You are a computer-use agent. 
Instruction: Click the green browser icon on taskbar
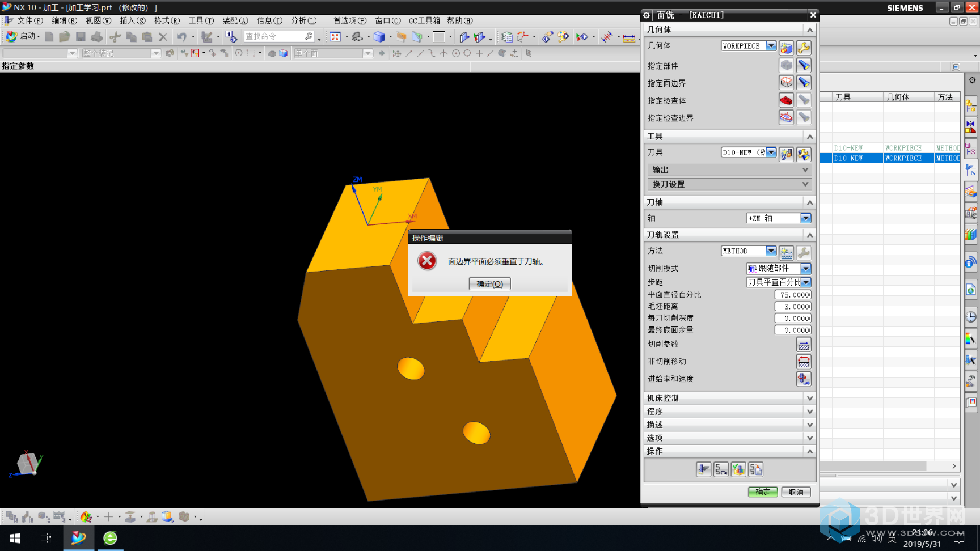[x=110, y=538]
